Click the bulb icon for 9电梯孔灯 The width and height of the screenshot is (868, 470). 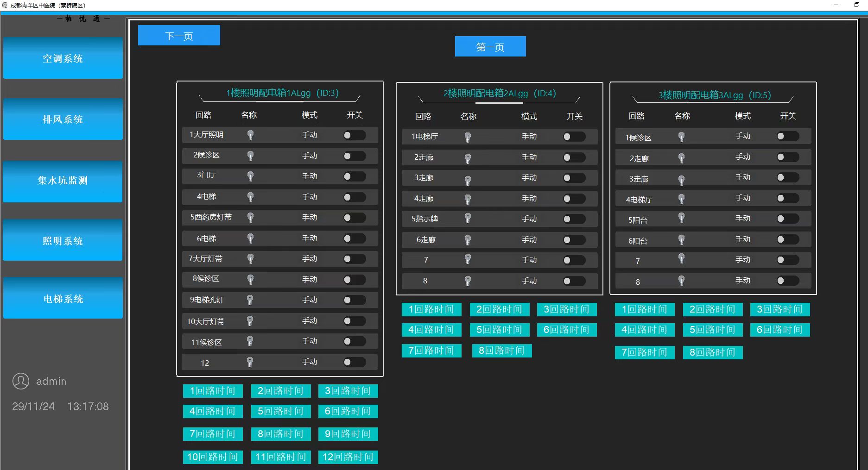click(x=250, y=300)
